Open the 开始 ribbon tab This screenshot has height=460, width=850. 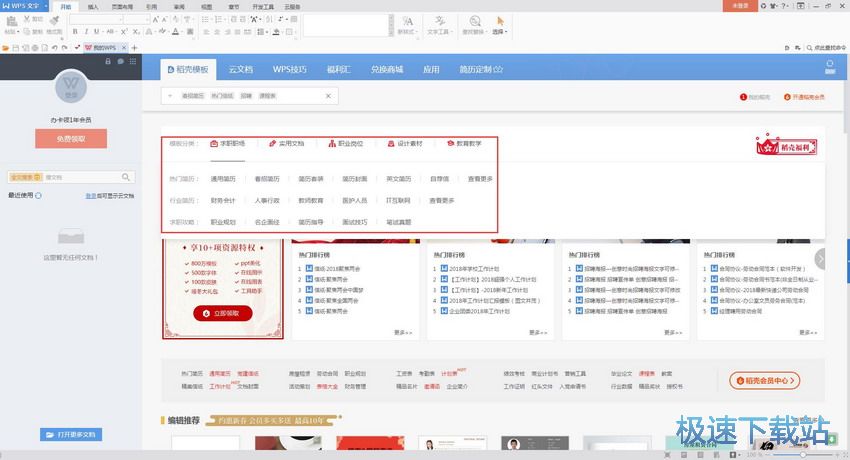tap(66, 7)
